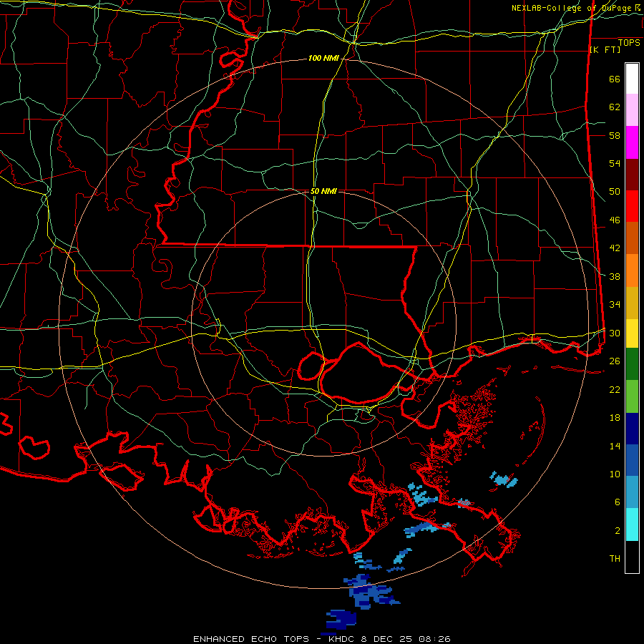Click the navy legend swatch between 18 and 14
644x644 pixels.
(x=632, y=429)
